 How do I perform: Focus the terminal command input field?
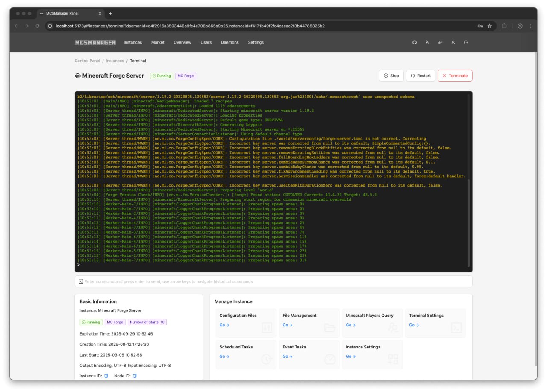273,281
